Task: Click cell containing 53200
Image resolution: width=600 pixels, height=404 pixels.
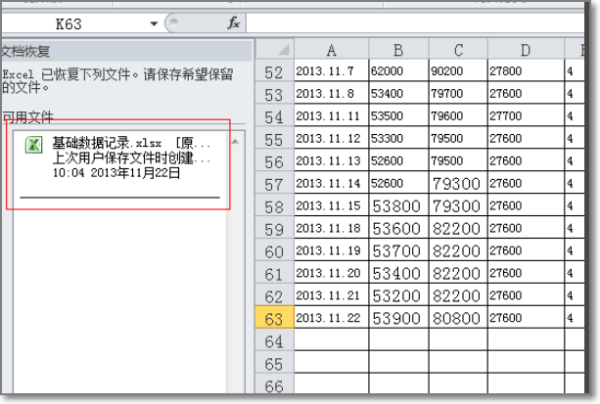Action: [x=398, y=296]
